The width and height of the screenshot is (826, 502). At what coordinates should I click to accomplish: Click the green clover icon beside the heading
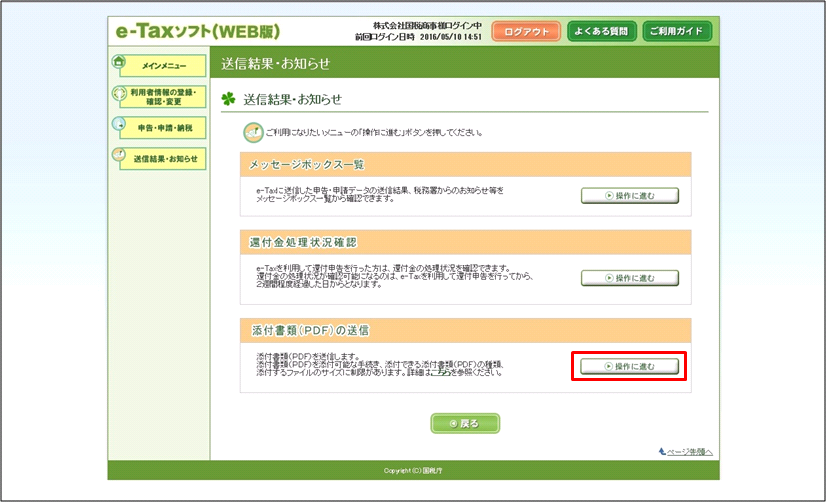coord(228,99)
